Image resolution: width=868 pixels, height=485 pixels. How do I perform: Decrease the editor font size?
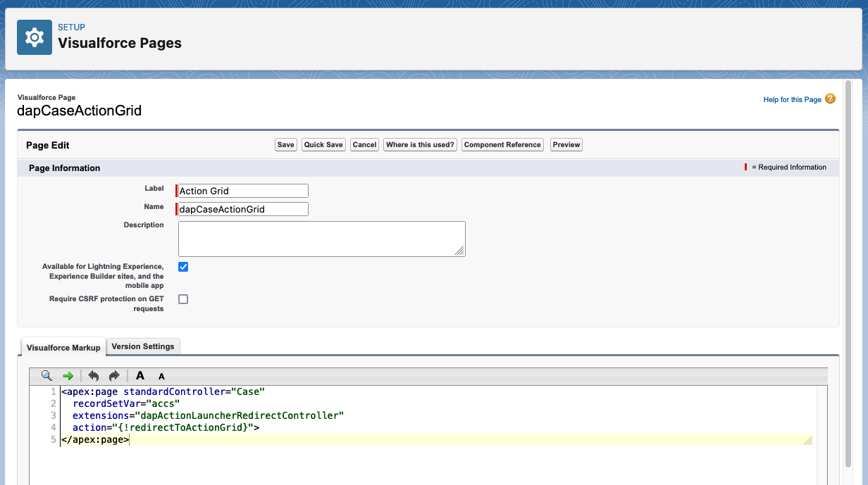pos(161,377)
